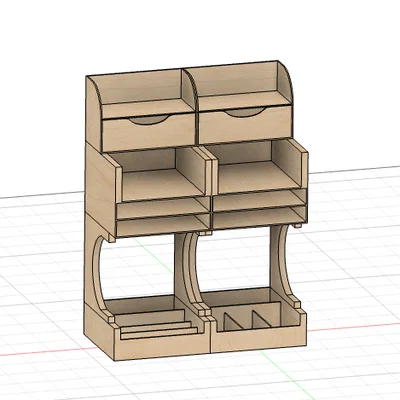The height and width of the screenshot is (400, 400).
Task: Click the right arched support leg
Action: 282,263
